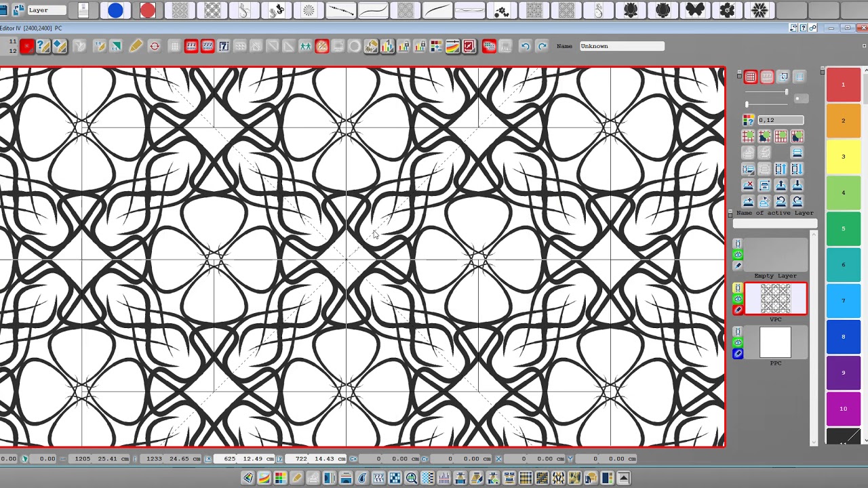Hide the Empty Layer using its eye icon

738,254
